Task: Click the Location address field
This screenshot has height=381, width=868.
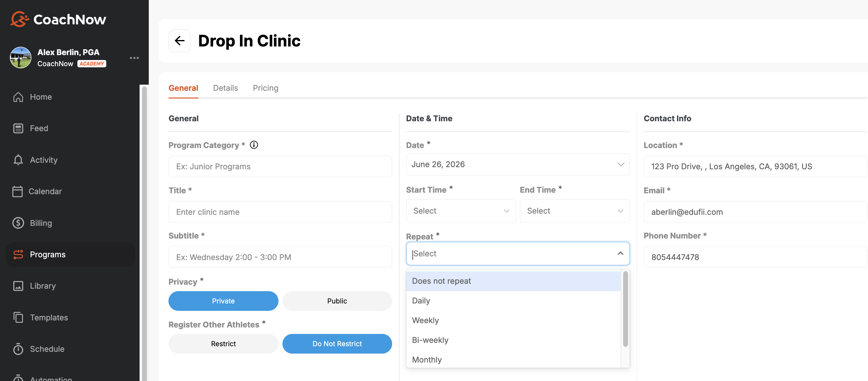Action: click(x=756, y=166)
